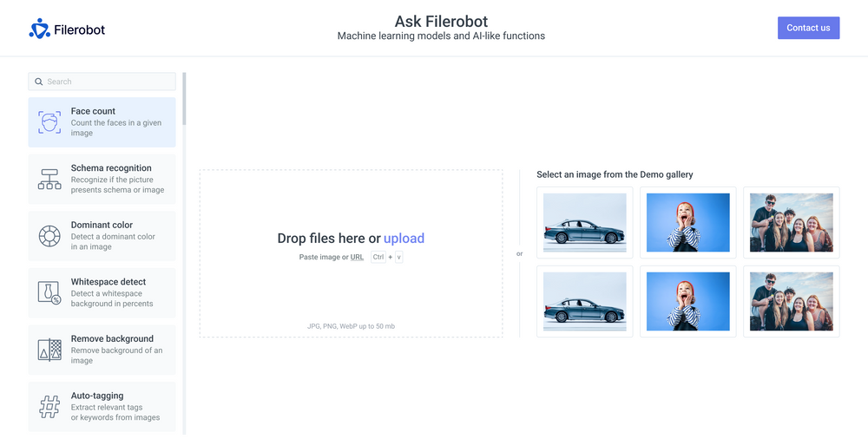Pick the top-row group of friends image
Viewport: 868px width, 439px height.
[x=791, y=223]
